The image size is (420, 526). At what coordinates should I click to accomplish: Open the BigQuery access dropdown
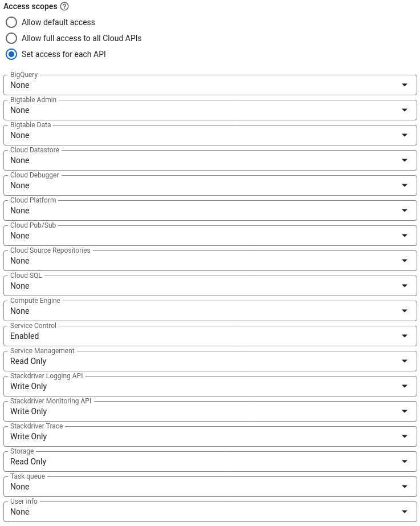point(210,85)
